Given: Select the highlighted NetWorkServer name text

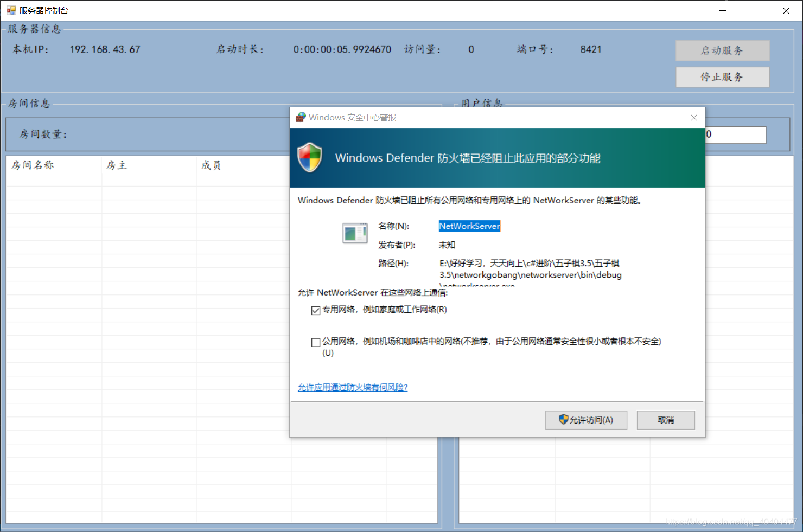Looking at the screenshot, I should coord(469,226).
